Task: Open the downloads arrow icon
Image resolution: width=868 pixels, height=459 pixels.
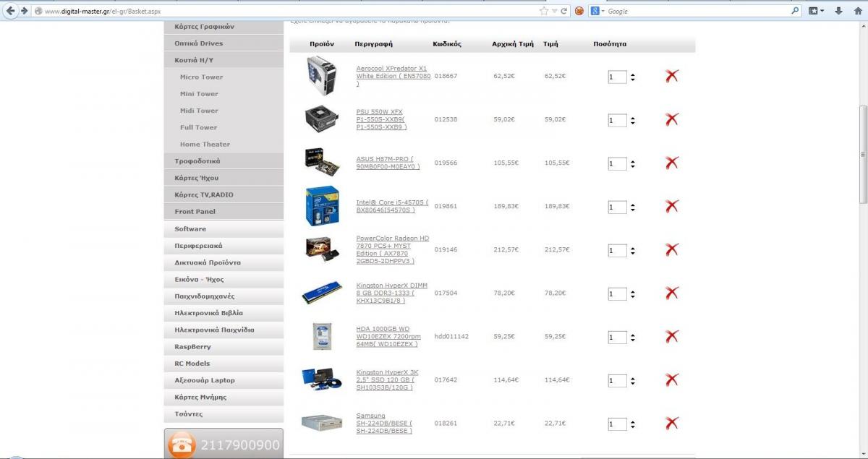Action: (x=837, y=11)
